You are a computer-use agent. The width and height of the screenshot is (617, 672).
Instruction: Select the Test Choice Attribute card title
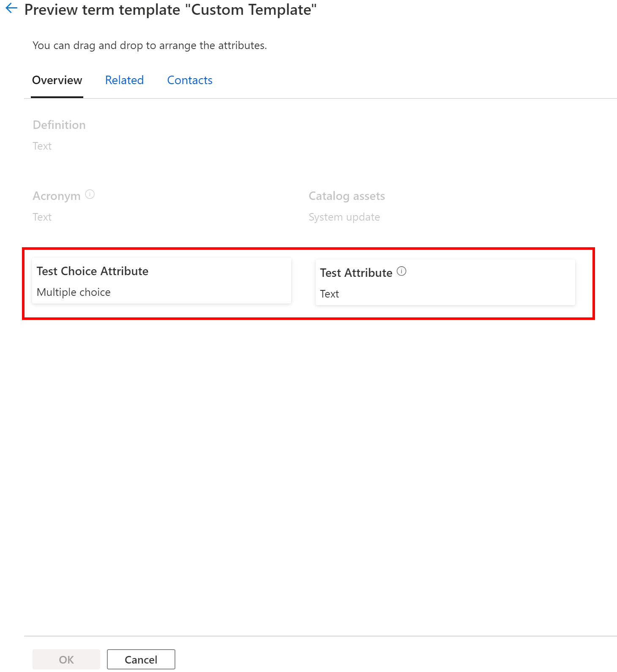(x=93, y=271)
